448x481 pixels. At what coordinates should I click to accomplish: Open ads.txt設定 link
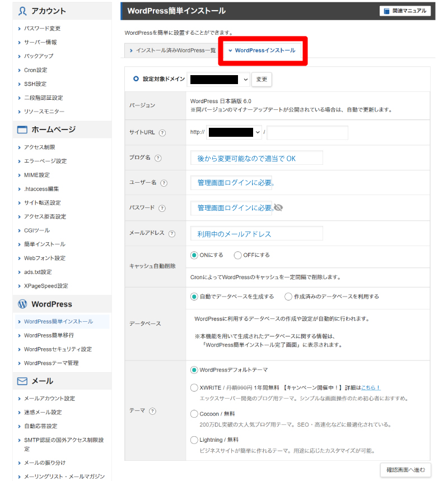[38, 272]
